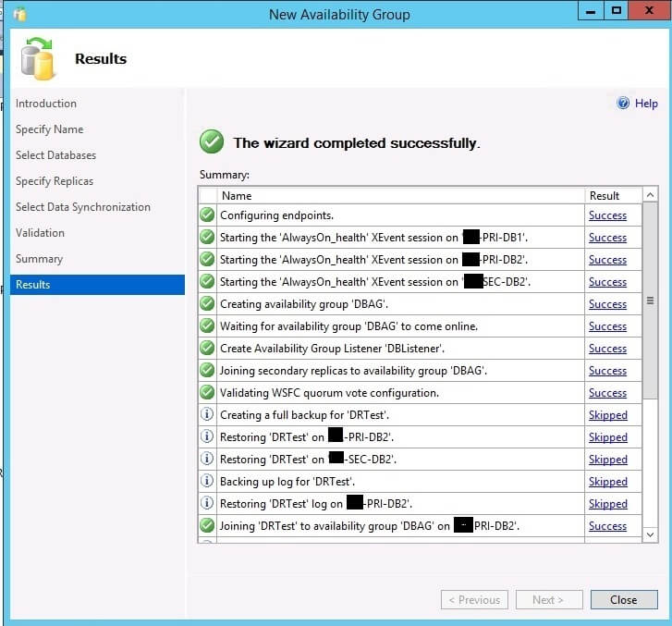This screenshot has width=672, height=626.
Task: Click the Next button
Action: (x=549, y=599)
